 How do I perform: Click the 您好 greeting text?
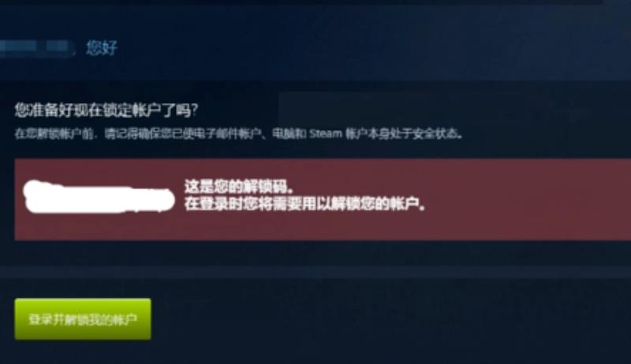[102, 48]
